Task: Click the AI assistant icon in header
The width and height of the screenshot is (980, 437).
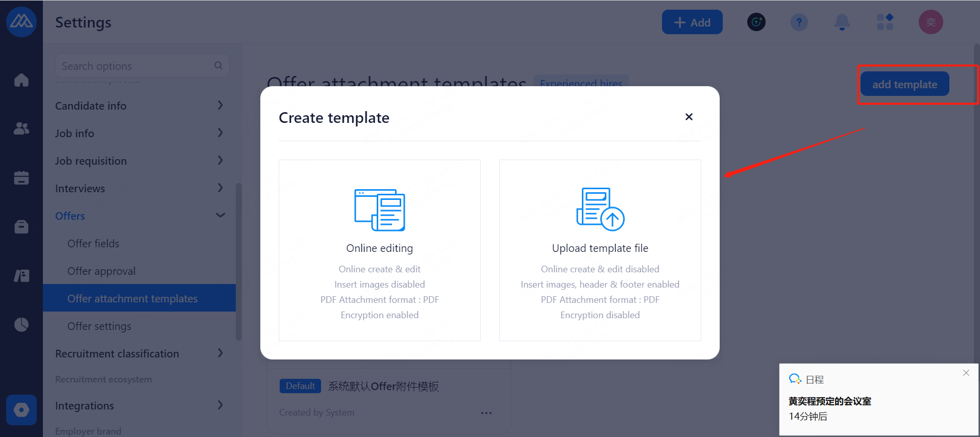Action: [x=756, y=22]
